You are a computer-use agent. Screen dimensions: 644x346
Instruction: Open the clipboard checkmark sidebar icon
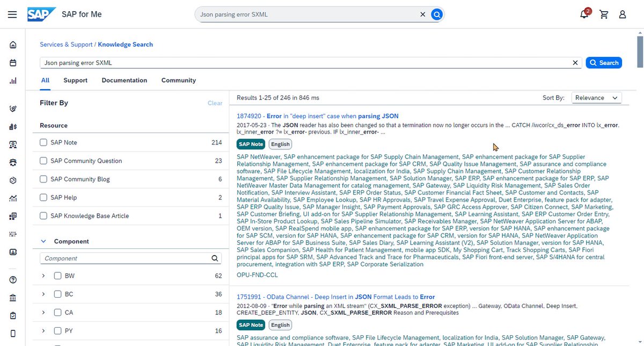tap(13, 315)
